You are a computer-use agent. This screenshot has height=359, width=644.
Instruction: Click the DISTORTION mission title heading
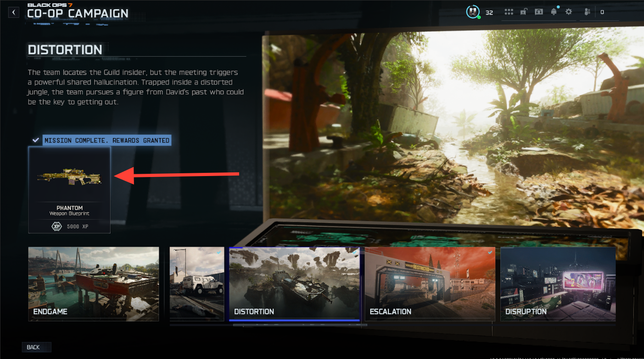[65, 50]
